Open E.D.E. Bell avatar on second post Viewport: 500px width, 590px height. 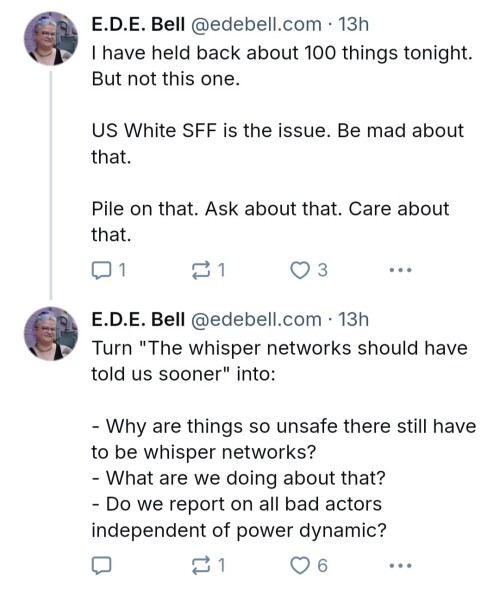point(51,334)
